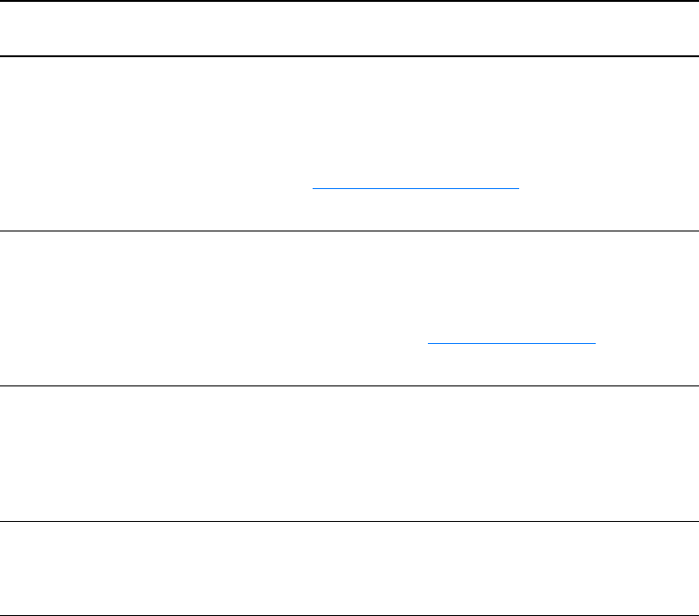
Task: Click blank space left of the second-row link
Action: 212,343
